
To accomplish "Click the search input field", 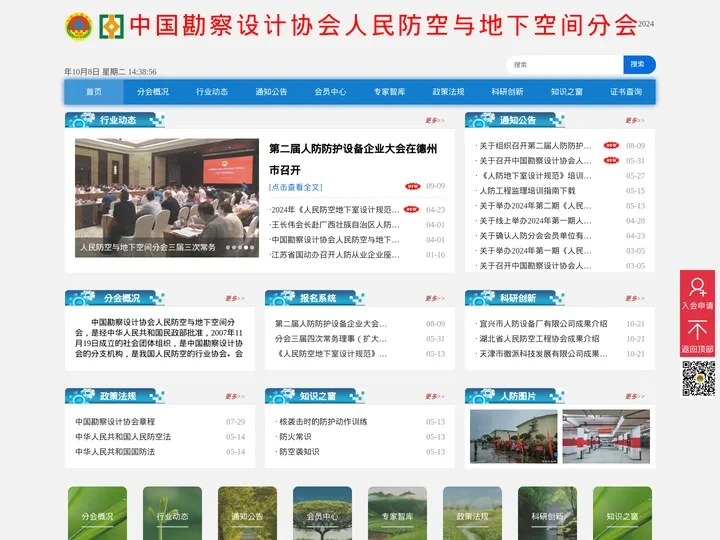I will tap(565, 65).
